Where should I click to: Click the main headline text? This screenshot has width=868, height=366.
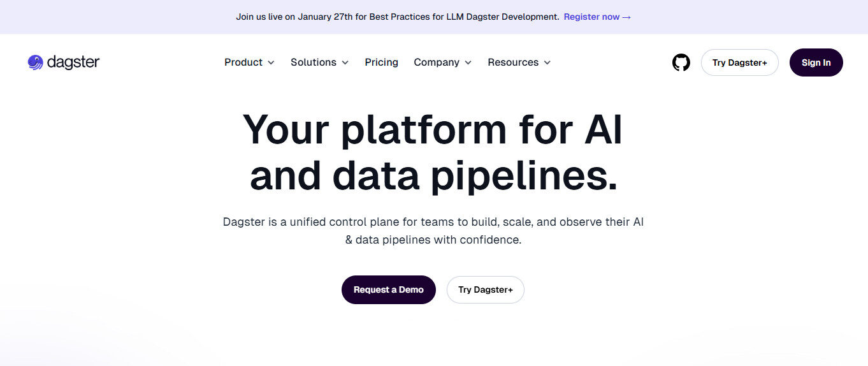433,153
